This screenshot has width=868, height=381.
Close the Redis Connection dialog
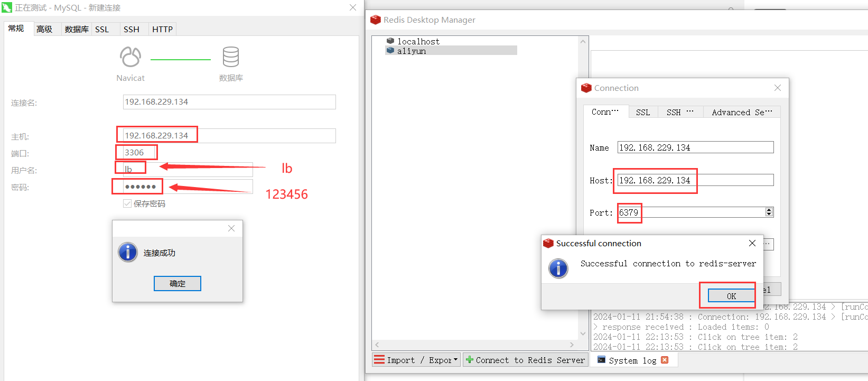tap(778, 88)
